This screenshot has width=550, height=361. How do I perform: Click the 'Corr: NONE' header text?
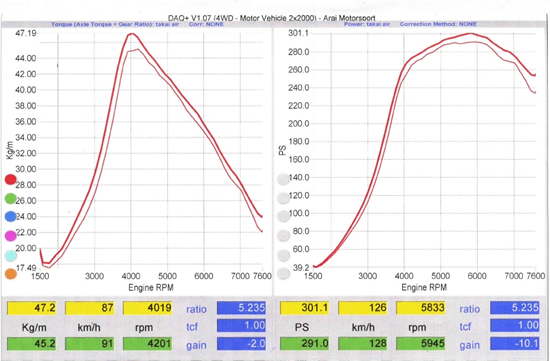pyautogui.click(x=206, y=24)
